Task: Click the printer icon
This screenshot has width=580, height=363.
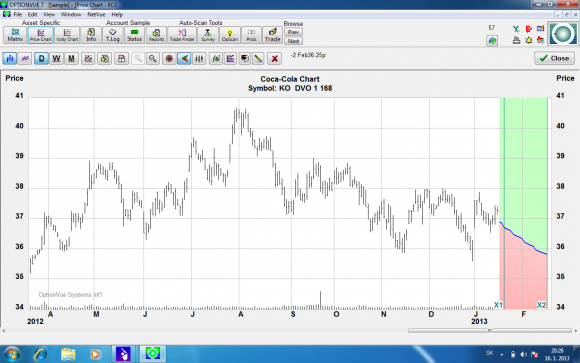Action: (x=516, y=40)
